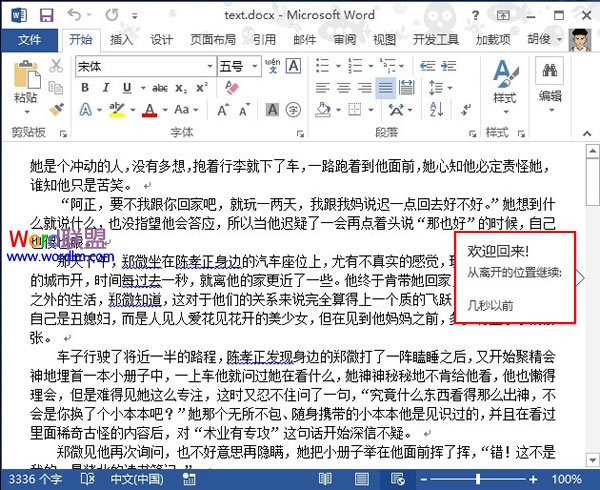Click the bulleted list icon

(x=320, y=65)
